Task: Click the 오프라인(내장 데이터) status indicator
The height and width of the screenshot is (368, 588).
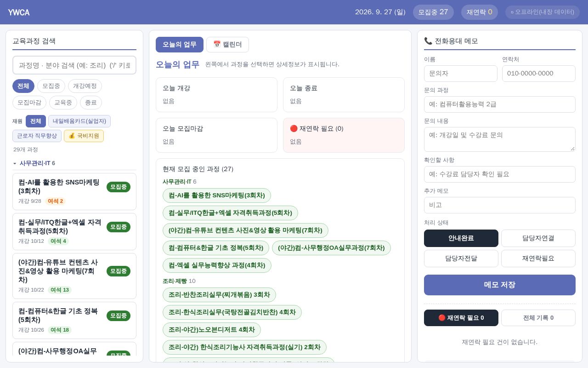Action: tap(543, 12)
